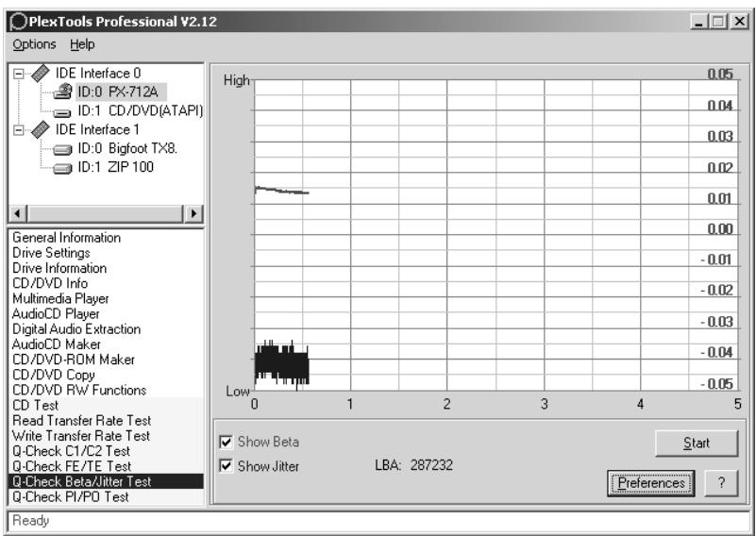Open CD/DVD Info function
This screenshot has height=536, width=756.
click(x=50, y=283)
